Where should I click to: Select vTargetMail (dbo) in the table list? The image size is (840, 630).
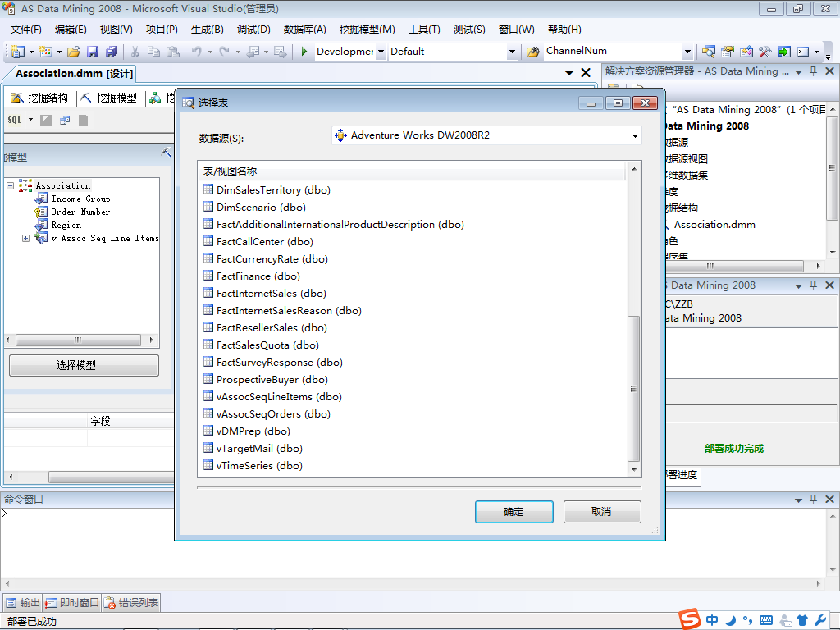point(253,449)
